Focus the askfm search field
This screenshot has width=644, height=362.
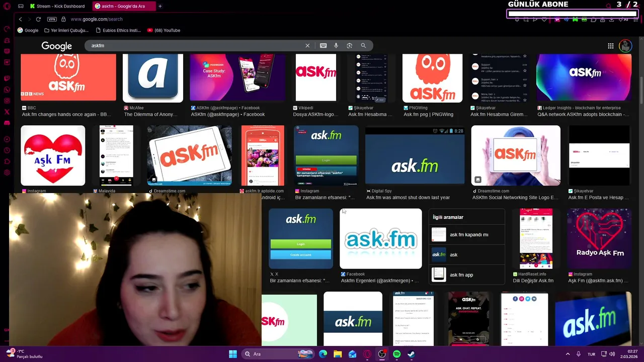tap(196, 45)
